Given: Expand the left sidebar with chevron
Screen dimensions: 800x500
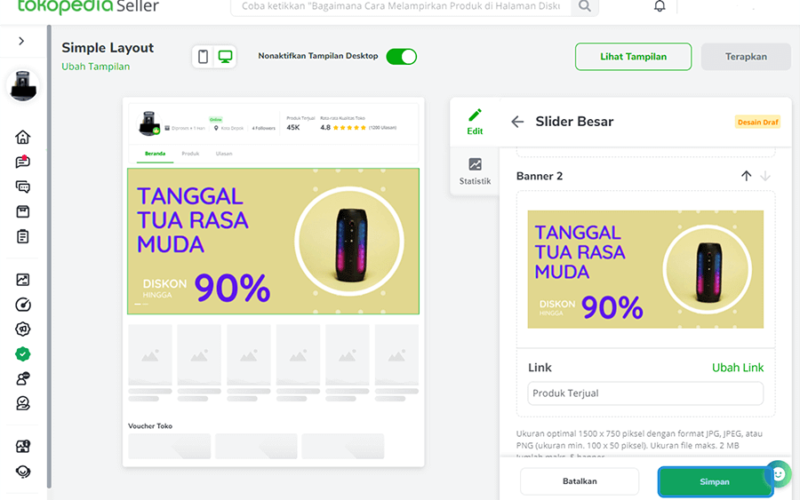Looking at the screenshot, I should [x=21, y=41].
